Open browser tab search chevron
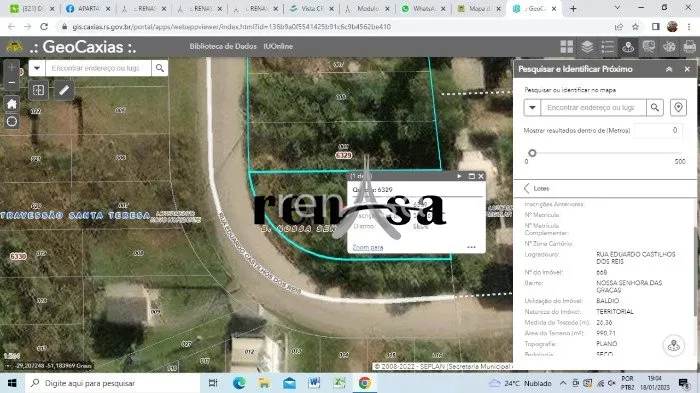This screenshot has width=700, height=393. 617,8
